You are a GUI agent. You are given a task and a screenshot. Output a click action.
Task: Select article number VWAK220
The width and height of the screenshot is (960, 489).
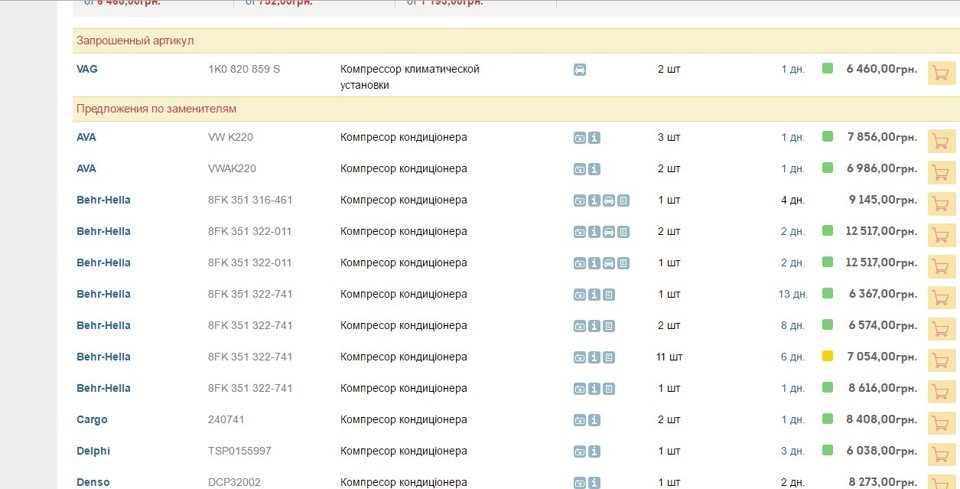point(232,168)
